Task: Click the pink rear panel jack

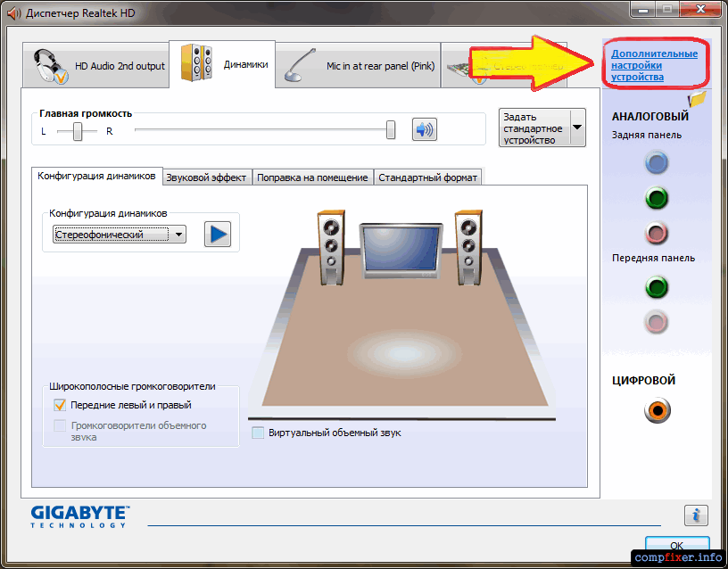Action: point(657,233)
